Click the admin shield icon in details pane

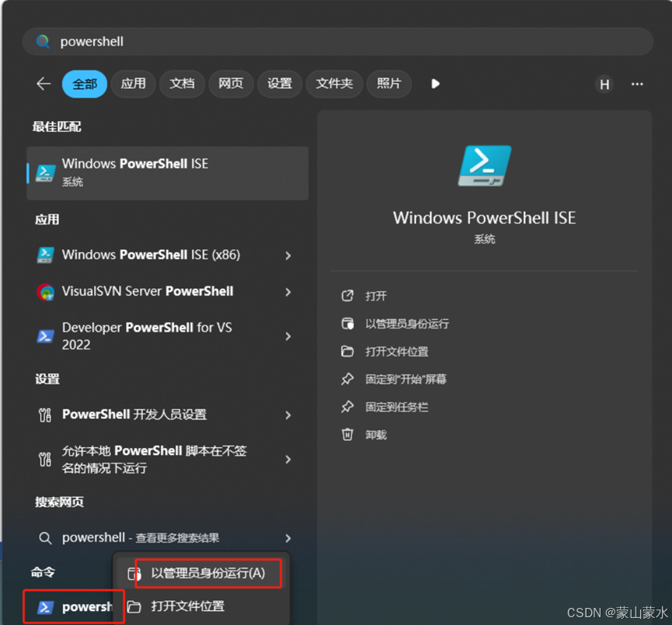coord(347,324)
